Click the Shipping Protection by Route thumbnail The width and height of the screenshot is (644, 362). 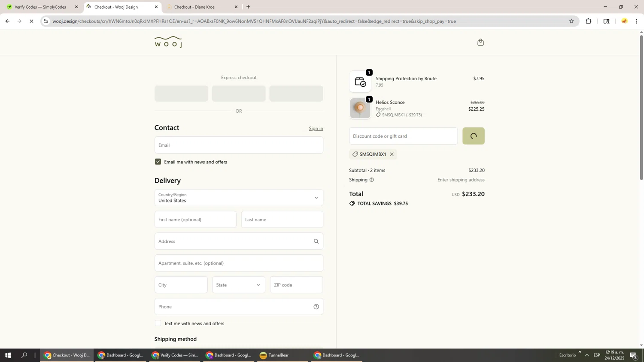point(360,81)
